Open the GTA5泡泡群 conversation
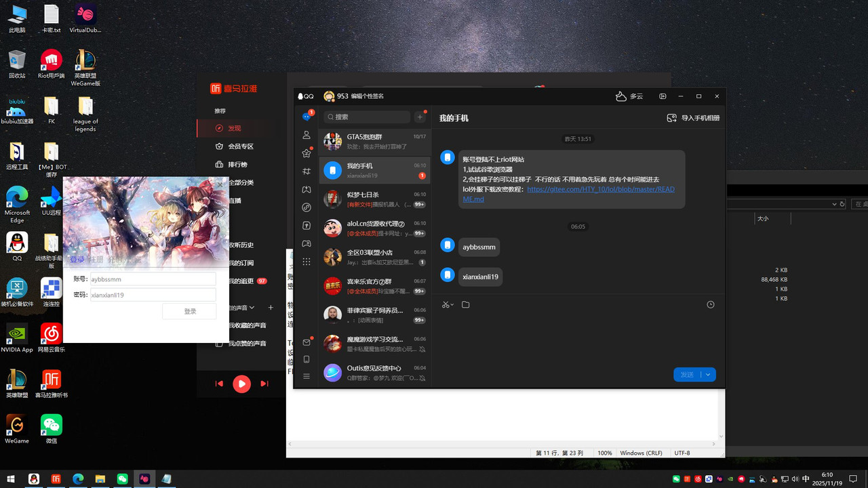 point(375,141)
